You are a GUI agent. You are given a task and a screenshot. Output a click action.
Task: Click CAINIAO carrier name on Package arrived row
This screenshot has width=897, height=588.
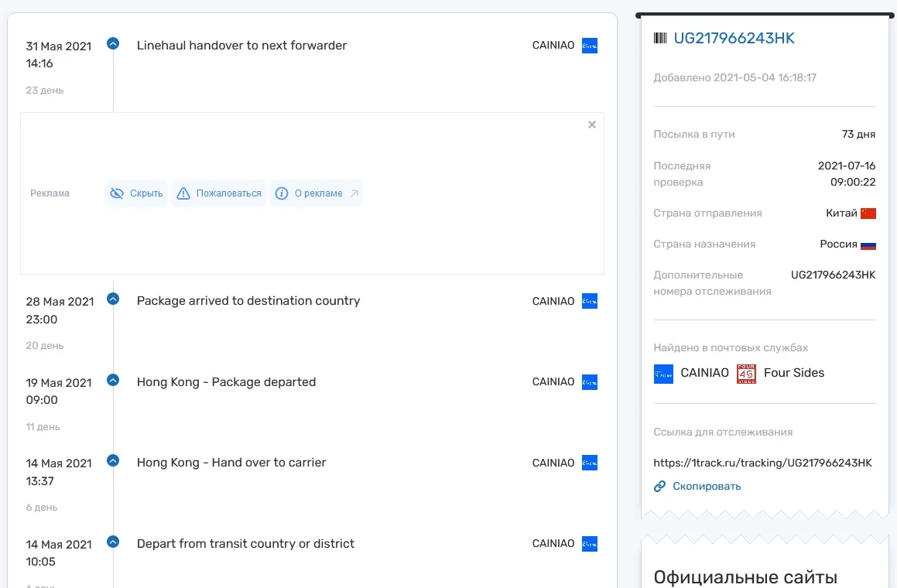[553, 301]
